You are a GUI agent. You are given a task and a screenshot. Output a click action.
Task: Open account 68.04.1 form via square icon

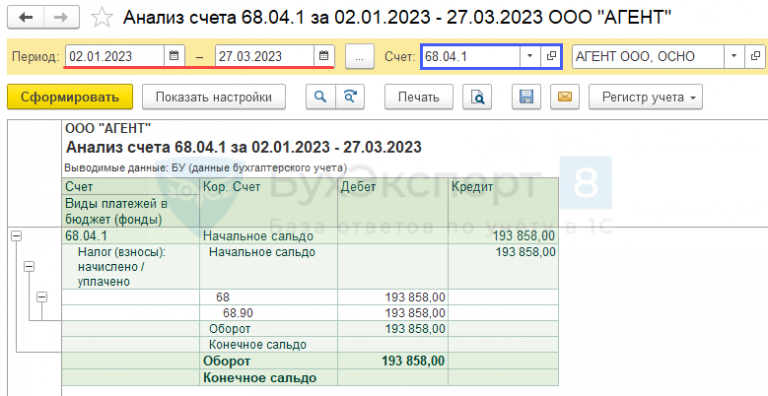551,56
